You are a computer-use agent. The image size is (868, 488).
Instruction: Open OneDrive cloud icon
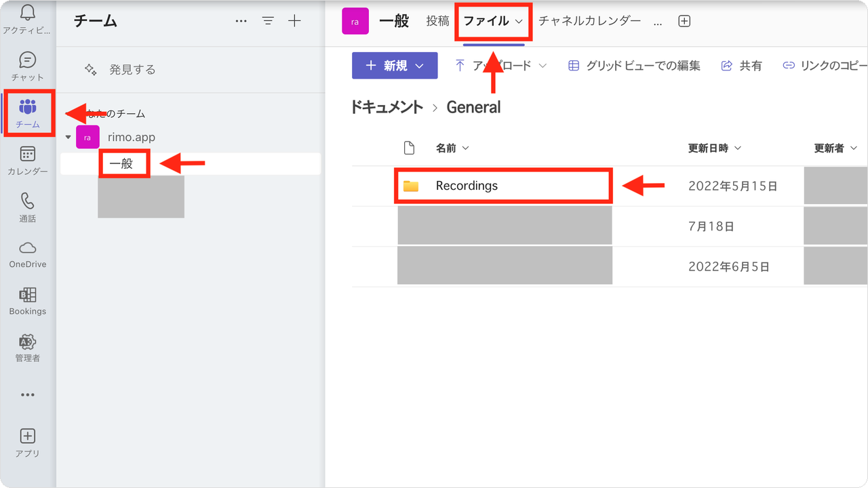coord(28,247)
